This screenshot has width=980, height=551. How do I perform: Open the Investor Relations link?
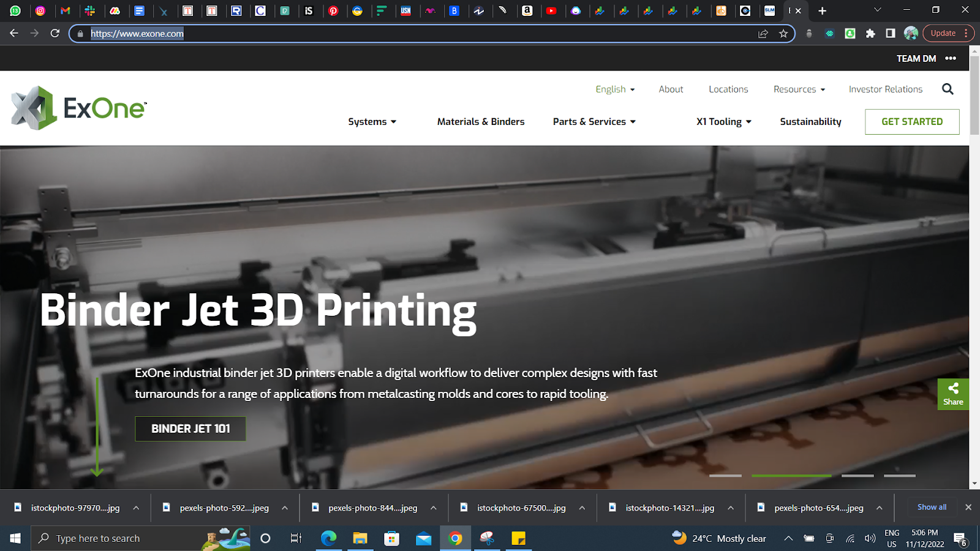886,89
